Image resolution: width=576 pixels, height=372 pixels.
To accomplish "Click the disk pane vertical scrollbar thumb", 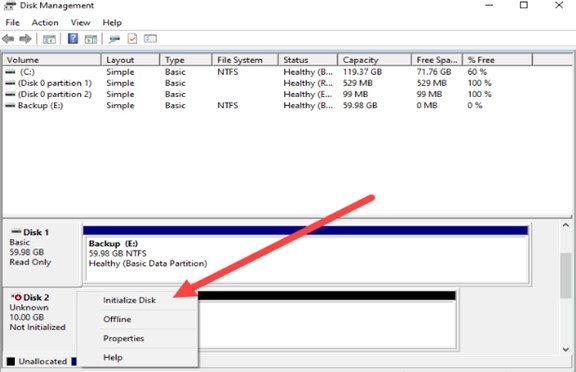I will click(x=566, y=275).
